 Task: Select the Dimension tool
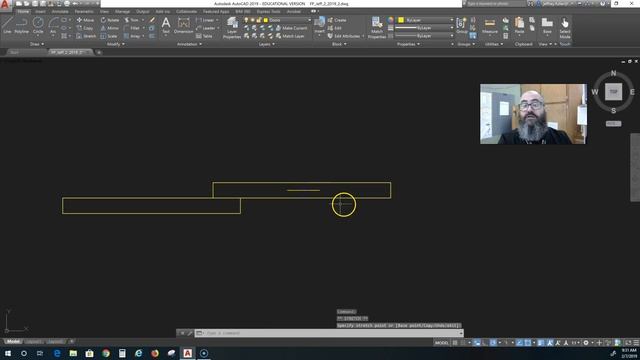click(183, 25)
